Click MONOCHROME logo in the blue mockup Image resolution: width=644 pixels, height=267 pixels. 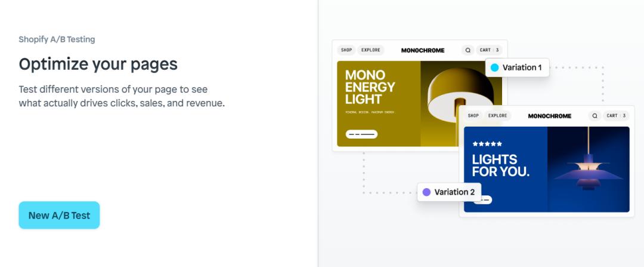(550, 116)
